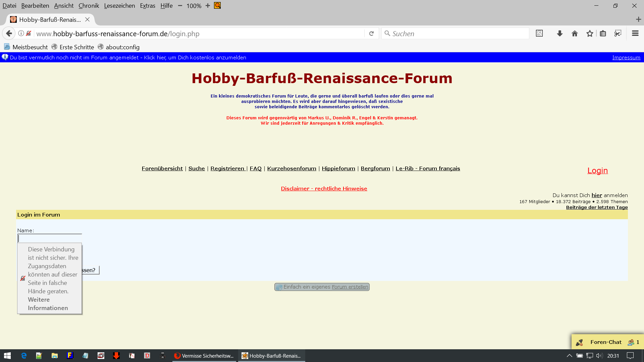Image resolution: width=644 pixels, height=362 pixels.
Task: Click the Meistbesucht bookmark
Action: tap(26, 47)
